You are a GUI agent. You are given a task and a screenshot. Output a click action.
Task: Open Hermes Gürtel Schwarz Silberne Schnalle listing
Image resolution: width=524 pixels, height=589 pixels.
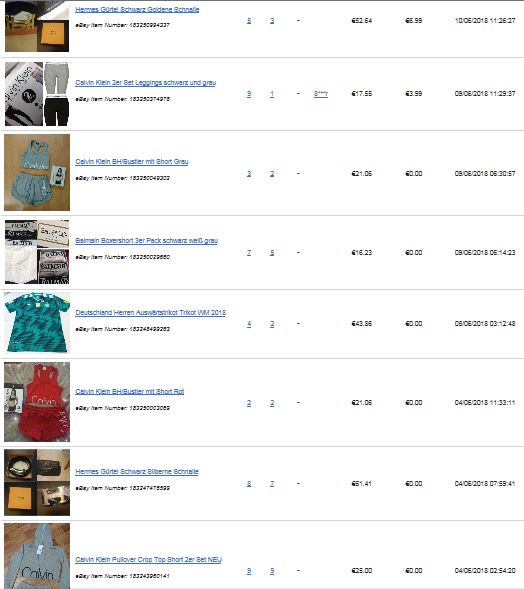tap(137, 471)
